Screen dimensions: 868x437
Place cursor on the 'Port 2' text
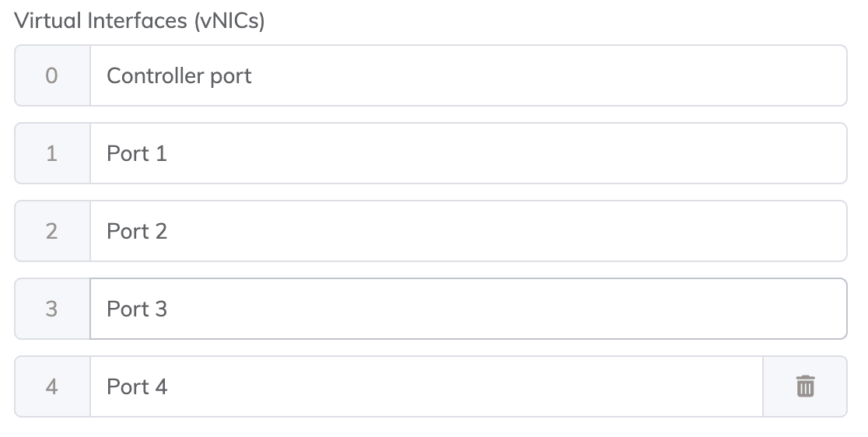tap(137, 231)
